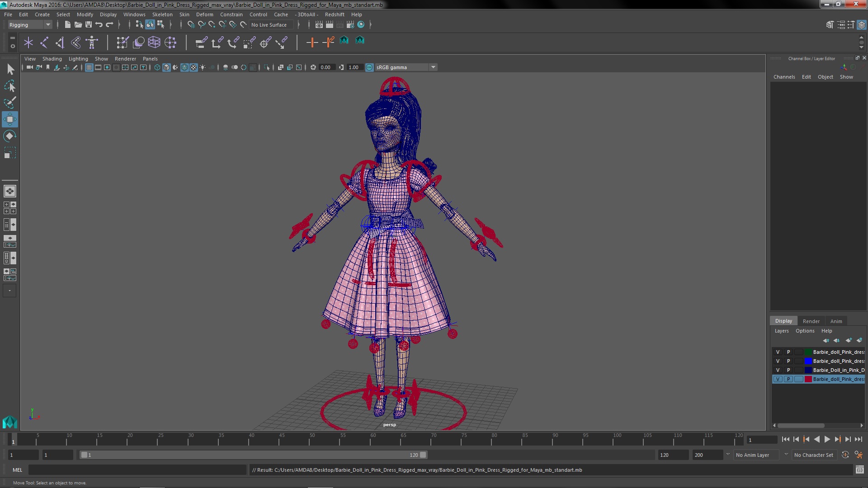
Task: Open the Skeleton menu
Action: pyautogui.click(x=162, y=14)
